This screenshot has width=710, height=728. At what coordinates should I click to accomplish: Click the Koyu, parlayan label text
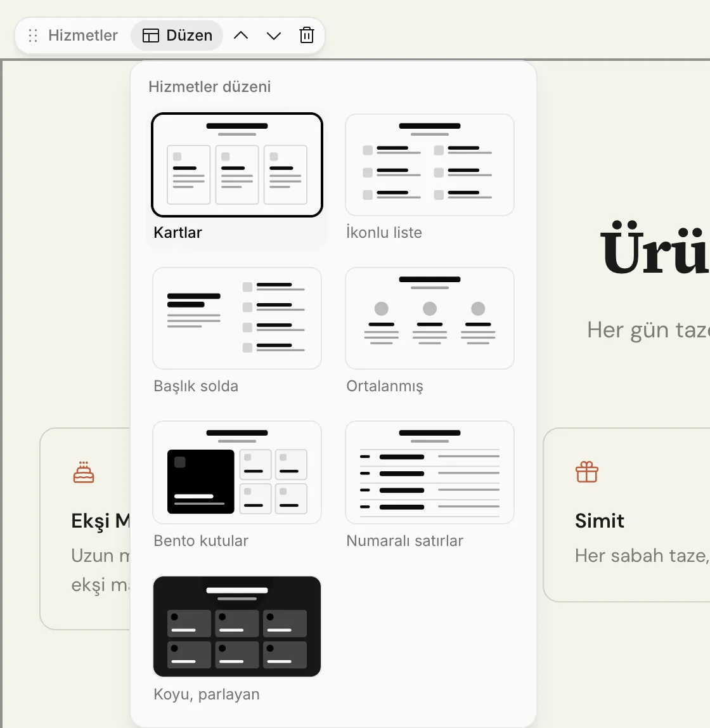207,694
